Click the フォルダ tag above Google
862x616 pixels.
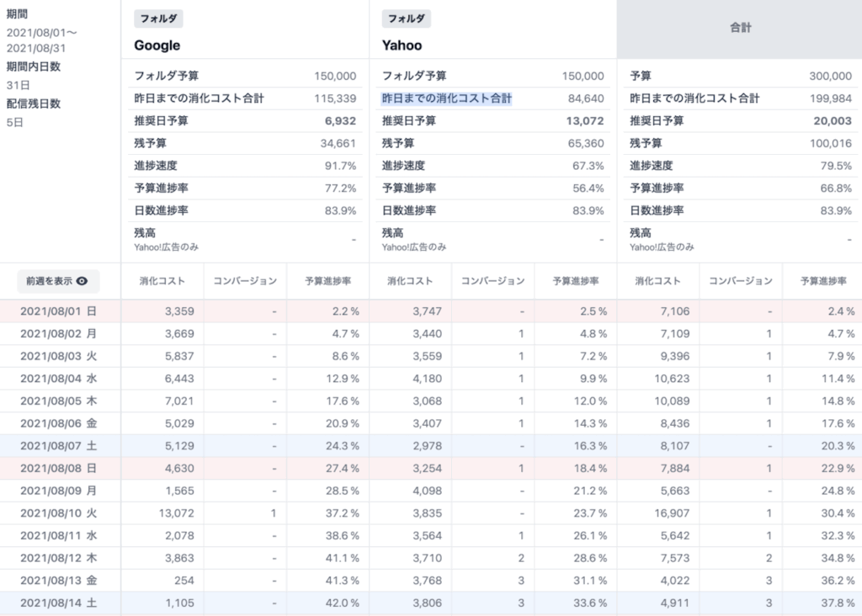click(x=158, y=19)
